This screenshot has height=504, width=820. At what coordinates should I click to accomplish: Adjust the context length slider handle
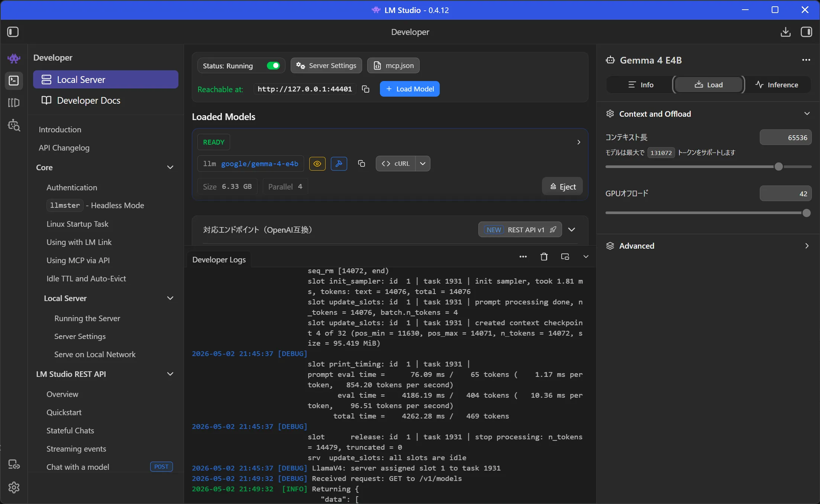click(x=779, y=167)
